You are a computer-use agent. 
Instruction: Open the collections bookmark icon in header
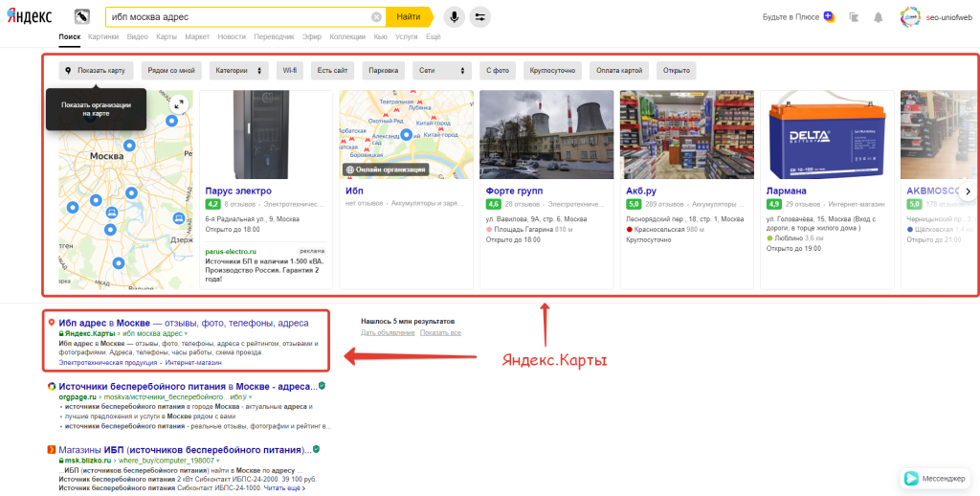pyautogui.click(x=855, y=17)
